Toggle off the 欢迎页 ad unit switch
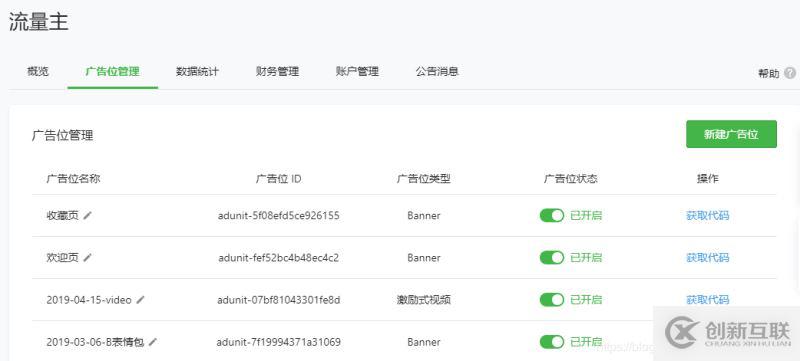Screen dimensions: 800x361 [552, 257]
